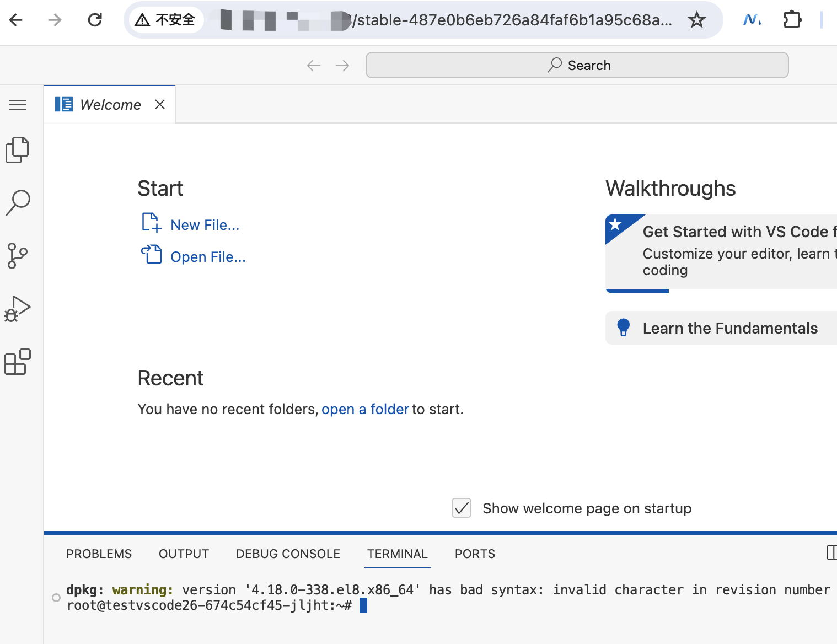Click the Search command center box
The image size is (837, 644).
[577, 65]
